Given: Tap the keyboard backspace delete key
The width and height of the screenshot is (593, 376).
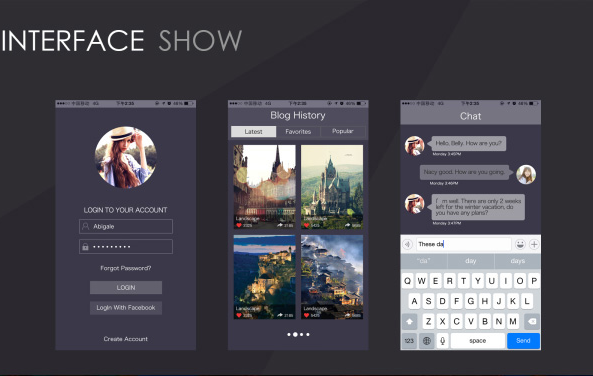Looking at the screenshot, I should [x=532, y=322].
